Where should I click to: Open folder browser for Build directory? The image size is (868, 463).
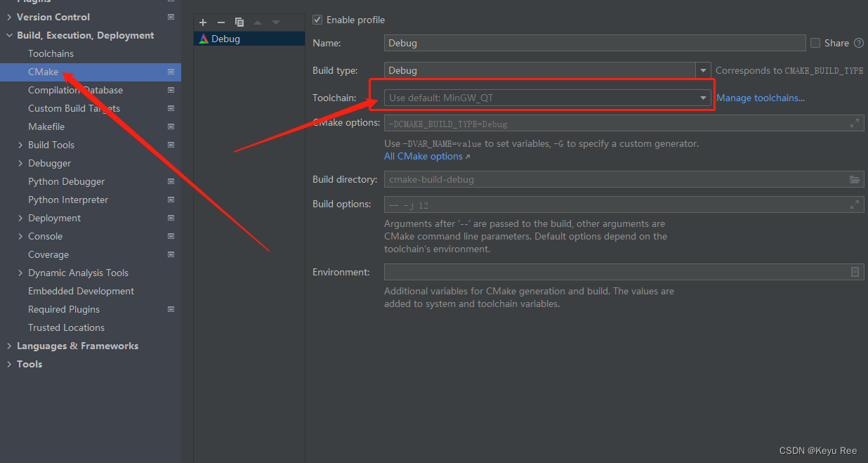click(855, 179)
